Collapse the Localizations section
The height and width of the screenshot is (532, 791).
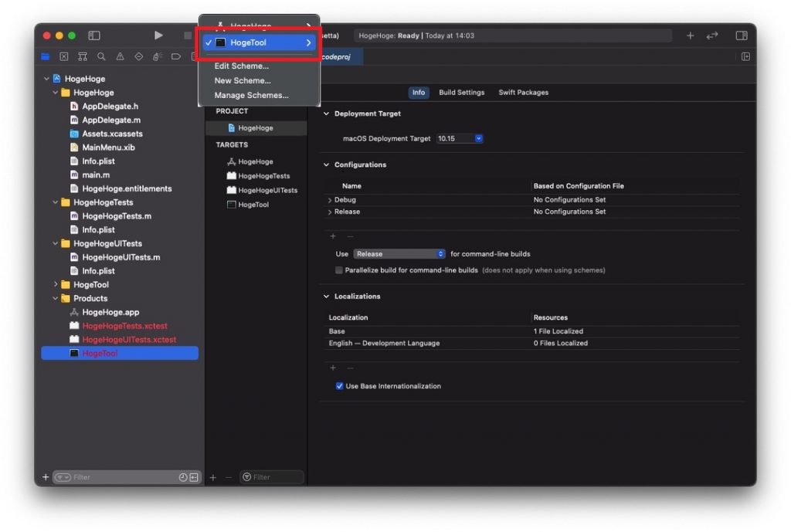pos(327,296)
